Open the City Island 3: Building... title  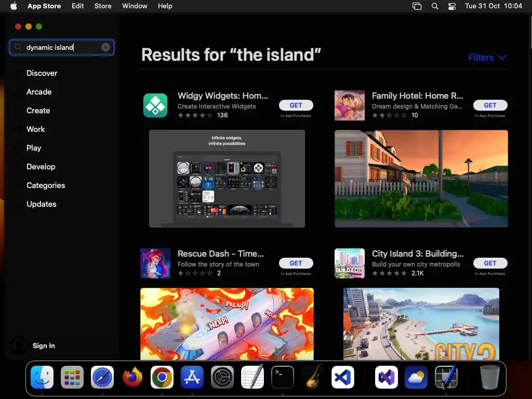[418, 254]
